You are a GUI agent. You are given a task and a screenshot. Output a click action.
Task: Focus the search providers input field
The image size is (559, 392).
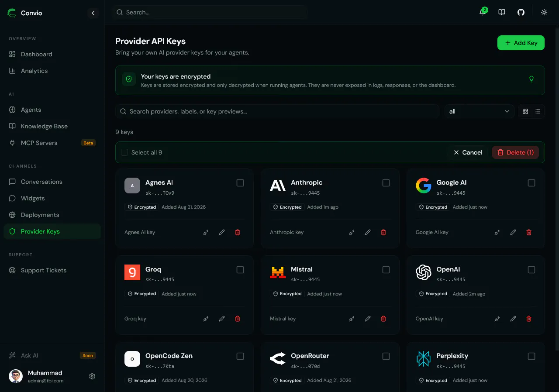click(277, 111)
